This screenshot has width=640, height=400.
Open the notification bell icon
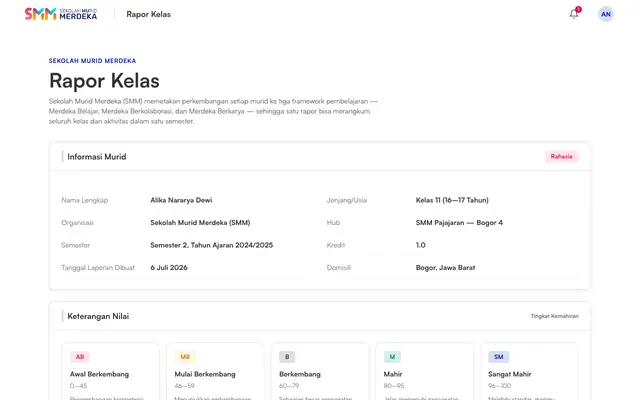[x=574, y=14]
